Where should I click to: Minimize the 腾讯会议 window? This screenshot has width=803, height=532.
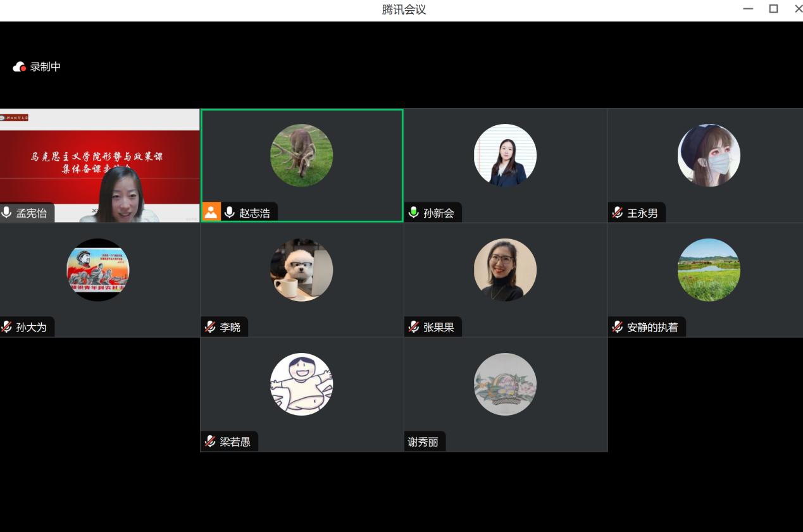click(x=749, y=9)
